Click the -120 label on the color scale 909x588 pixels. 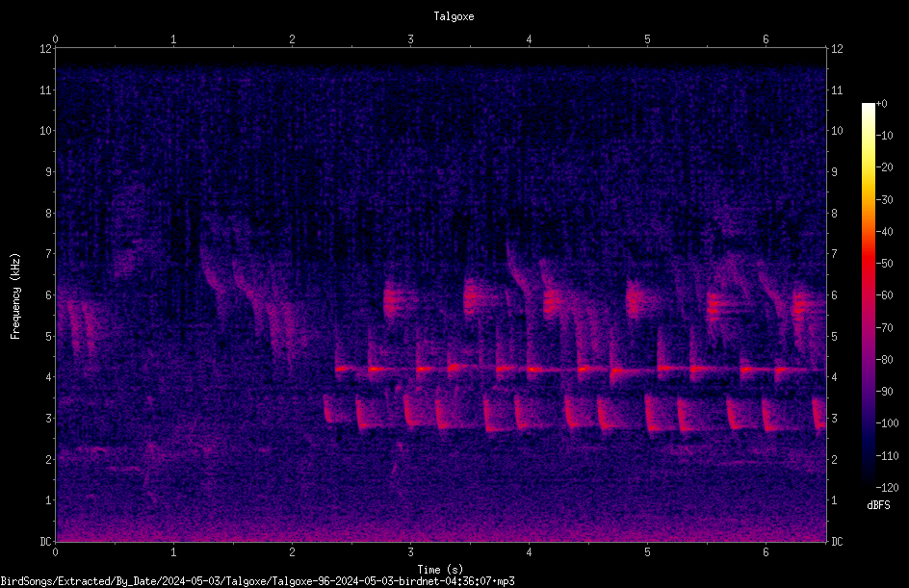coord(887,488)
